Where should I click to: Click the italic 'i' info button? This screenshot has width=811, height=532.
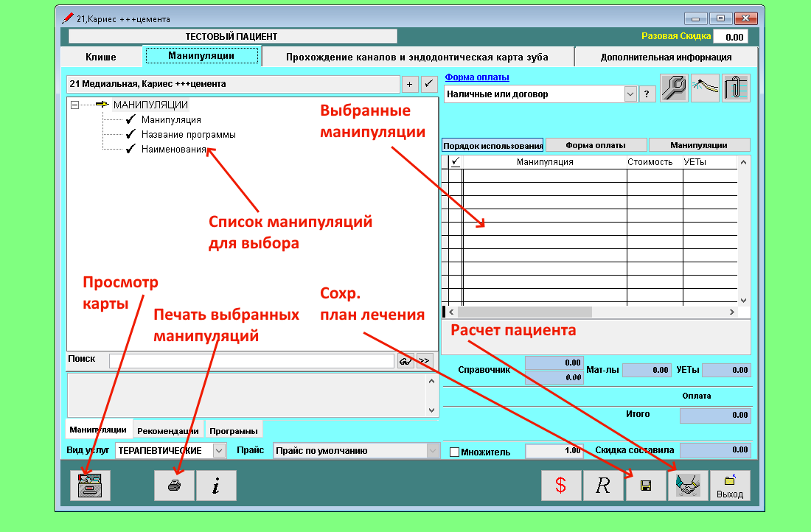[x=215, y=486]
